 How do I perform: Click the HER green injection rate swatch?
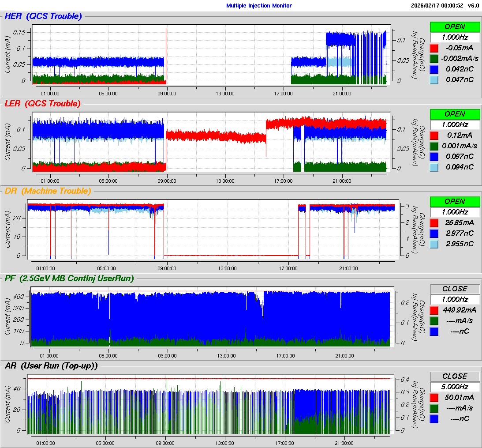point(434,58)
